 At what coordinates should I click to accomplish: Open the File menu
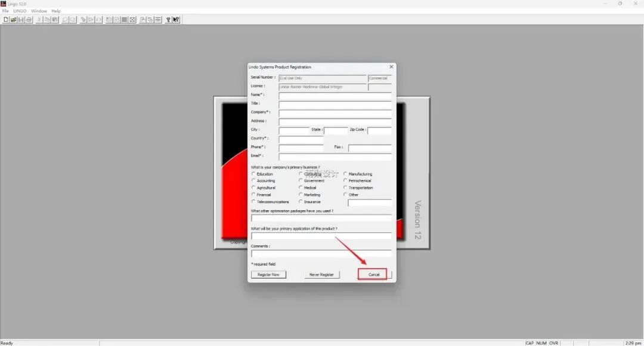coord(5,11)
